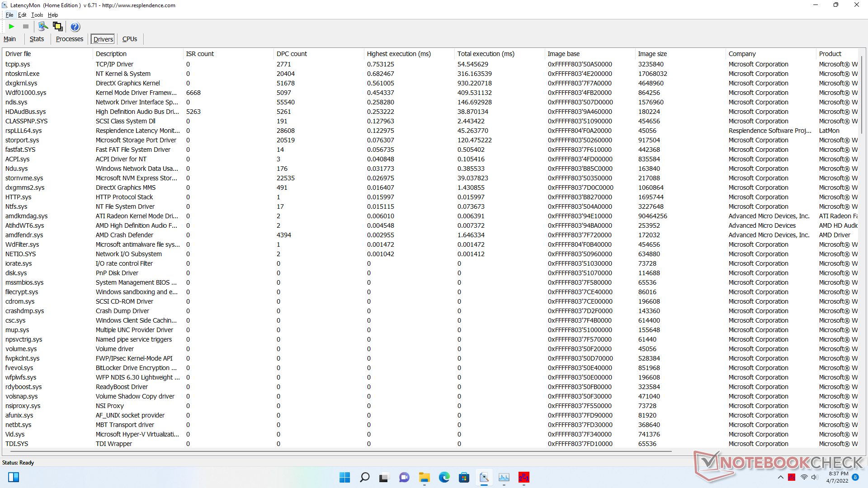The image size is (868, 488).
Task: Sort by the Product column header
Action: click(x=837, y=54)
